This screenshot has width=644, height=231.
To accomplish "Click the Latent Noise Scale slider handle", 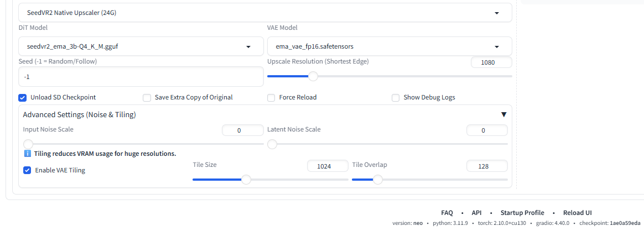I will click(x=272, y=144).
